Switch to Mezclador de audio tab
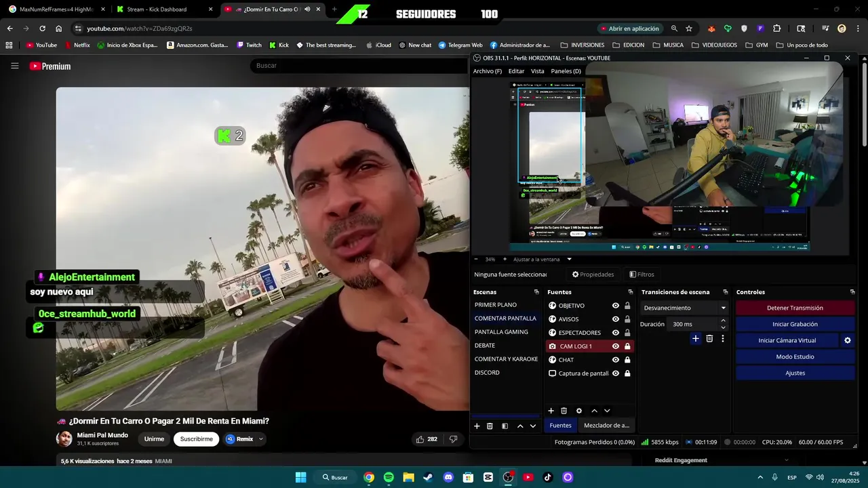 (x=606, y=426)
